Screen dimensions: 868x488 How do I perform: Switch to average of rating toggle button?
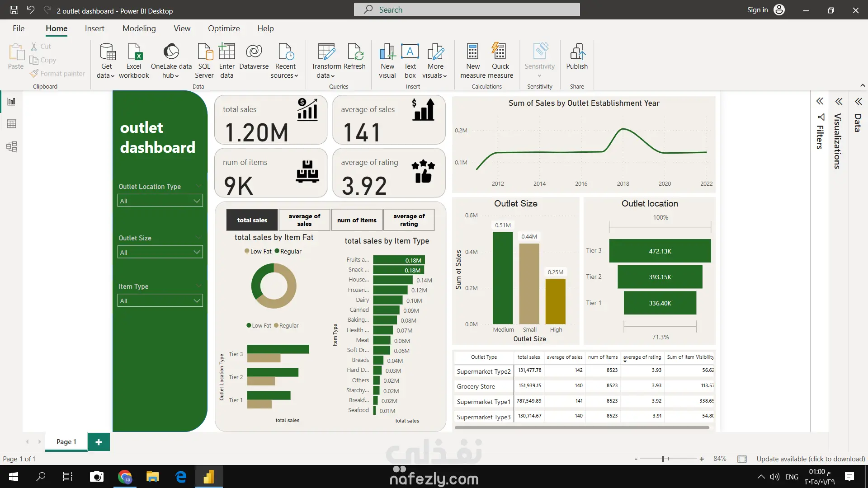409,220
